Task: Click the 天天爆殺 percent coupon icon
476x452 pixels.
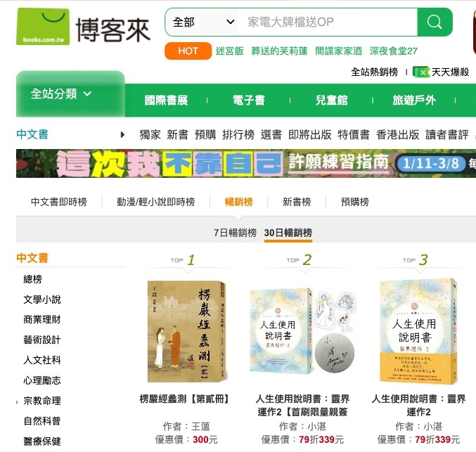Action: click(x=421, y=72)
